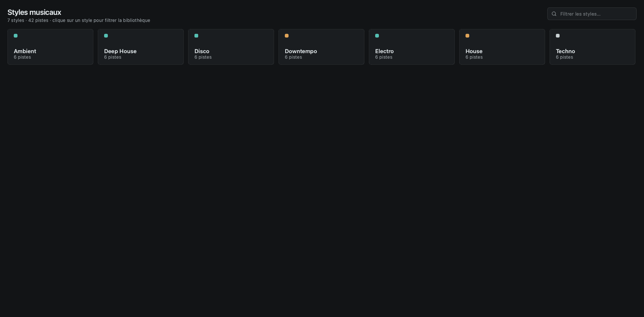
Task: Click the teal dot on Disco card
Action: (x=196, y=36)
